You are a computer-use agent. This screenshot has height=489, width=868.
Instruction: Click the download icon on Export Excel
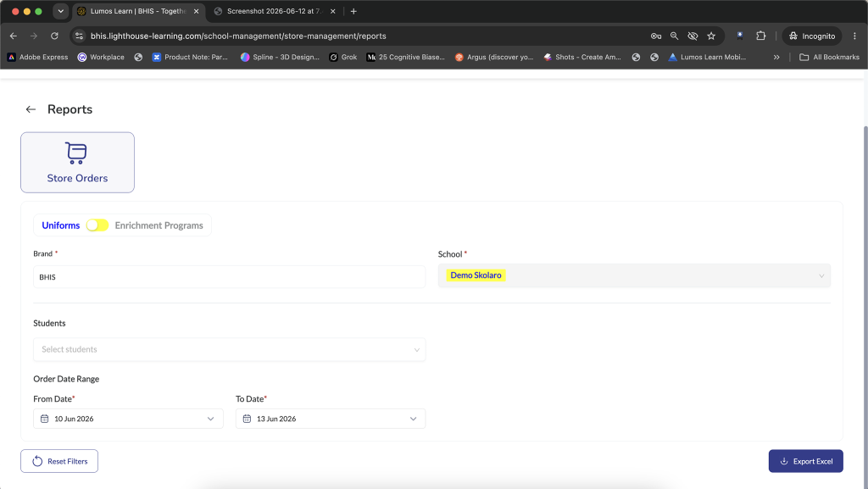[784, 461]
